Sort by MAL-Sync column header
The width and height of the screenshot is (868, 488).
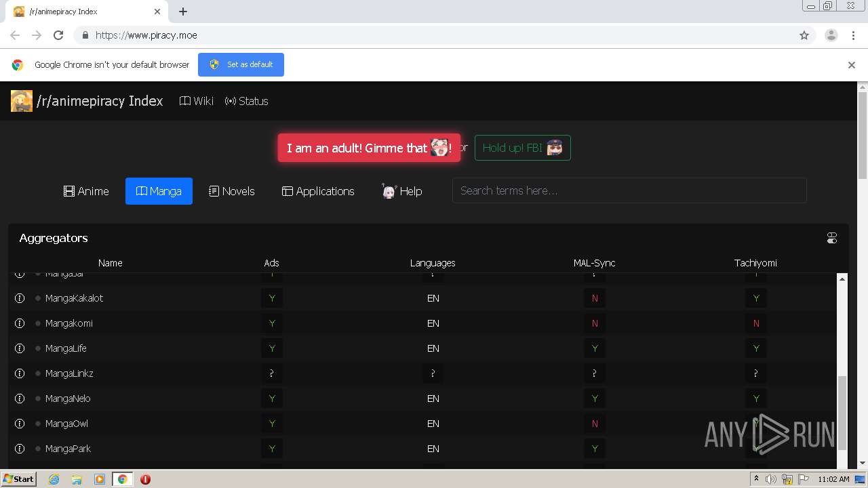[594, 263]
